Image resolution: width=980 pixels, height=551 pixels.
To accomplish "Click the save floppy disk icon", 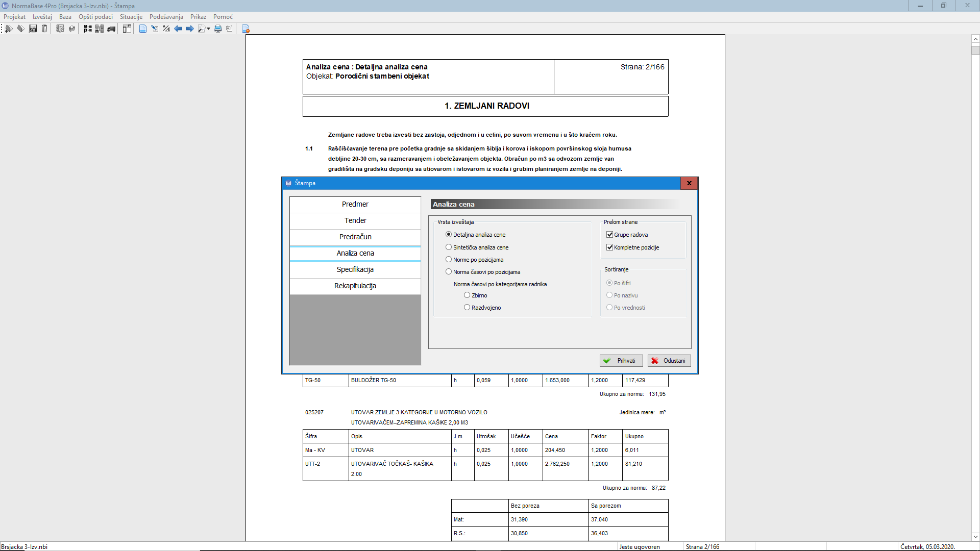I will click(x=33, y=29).
